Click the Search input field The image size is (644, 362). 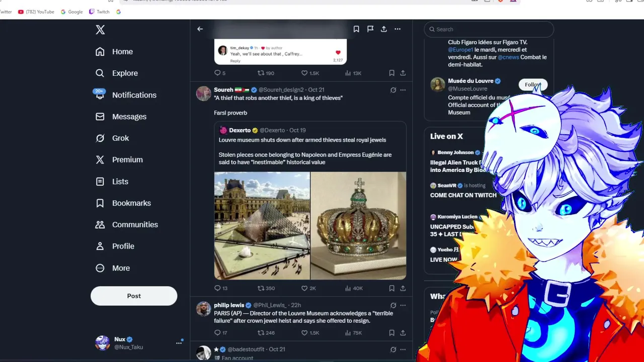click(x=489, y=29)
